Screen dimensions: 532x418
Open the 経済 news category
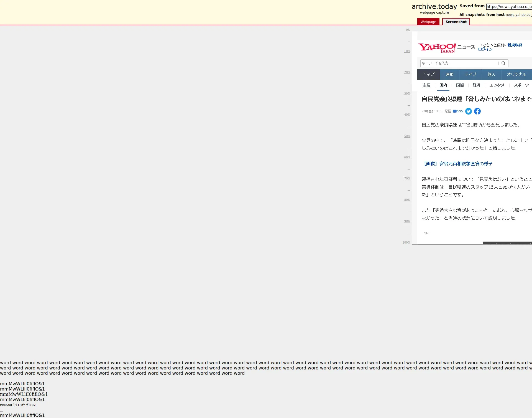(476, 85)
